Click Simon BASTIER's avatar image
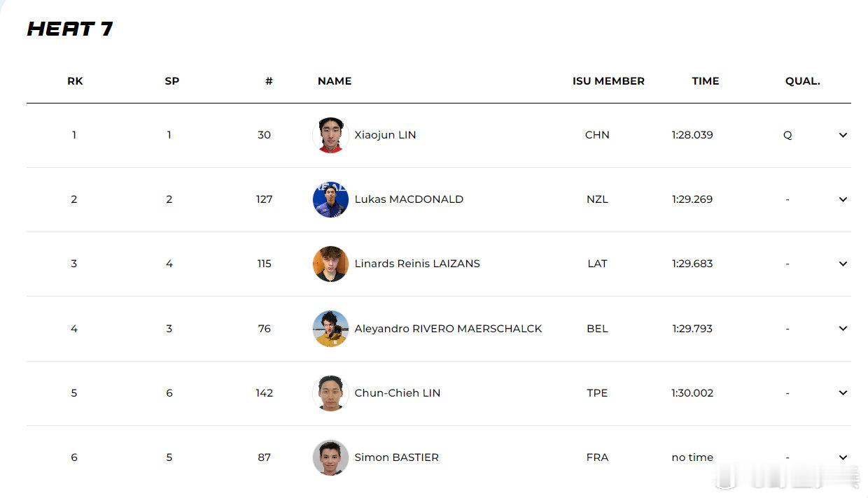This screenshot has width=868, height=498. pos(330,457)
